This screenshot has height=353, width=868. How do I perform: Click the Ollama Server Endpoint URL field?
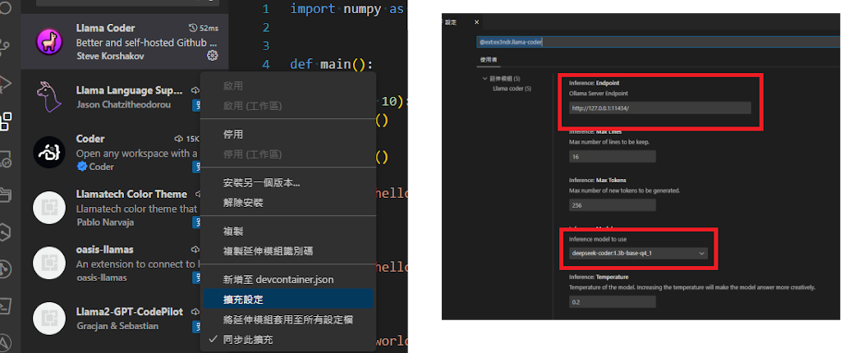[x=660, y=108]
